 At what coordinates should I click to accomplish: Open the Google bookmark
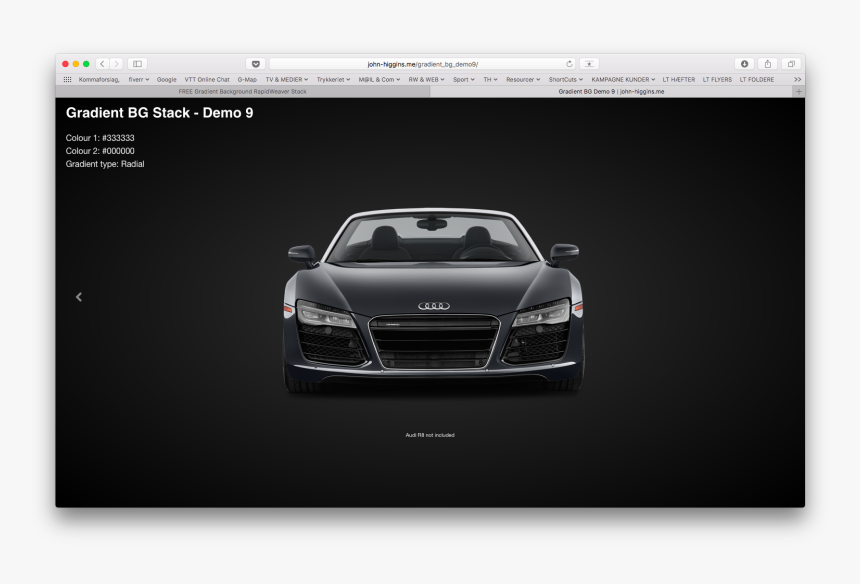coord(166,79)
